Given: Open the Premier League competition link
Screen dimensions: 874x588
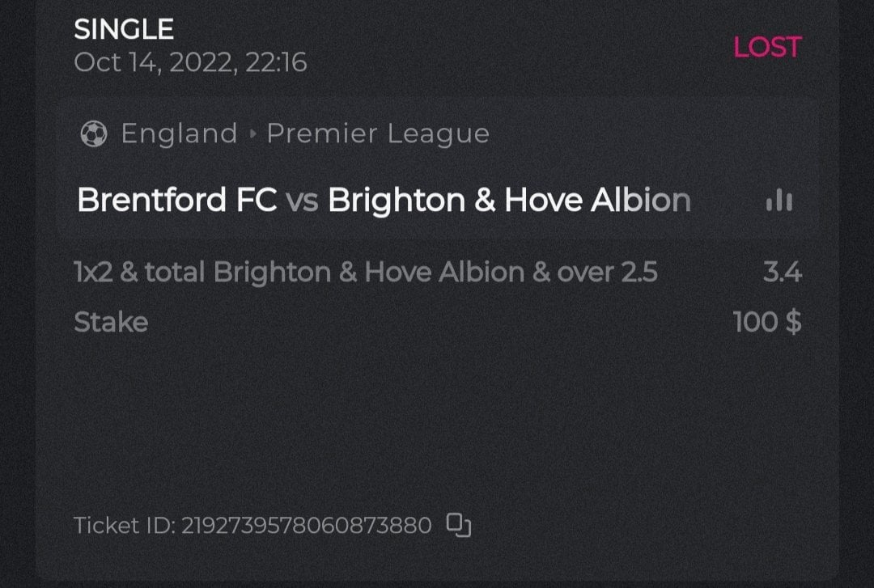Looking at the screenshot, I should tap(378, 133).
